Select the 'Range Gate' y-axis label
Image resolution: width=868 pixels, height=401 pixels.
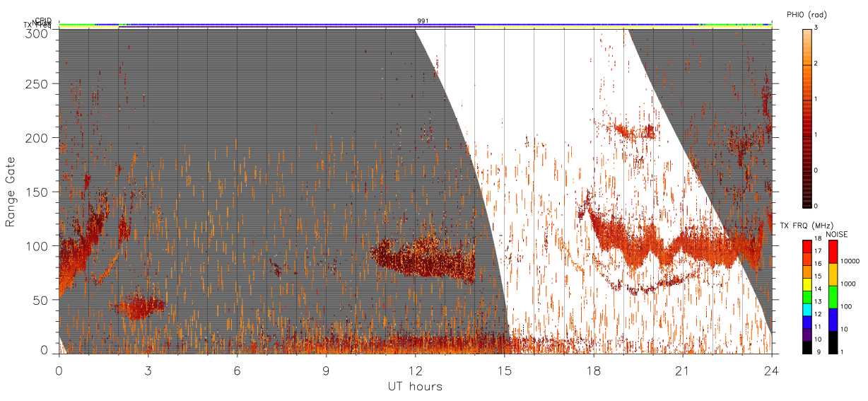click(x=11, y=192)
